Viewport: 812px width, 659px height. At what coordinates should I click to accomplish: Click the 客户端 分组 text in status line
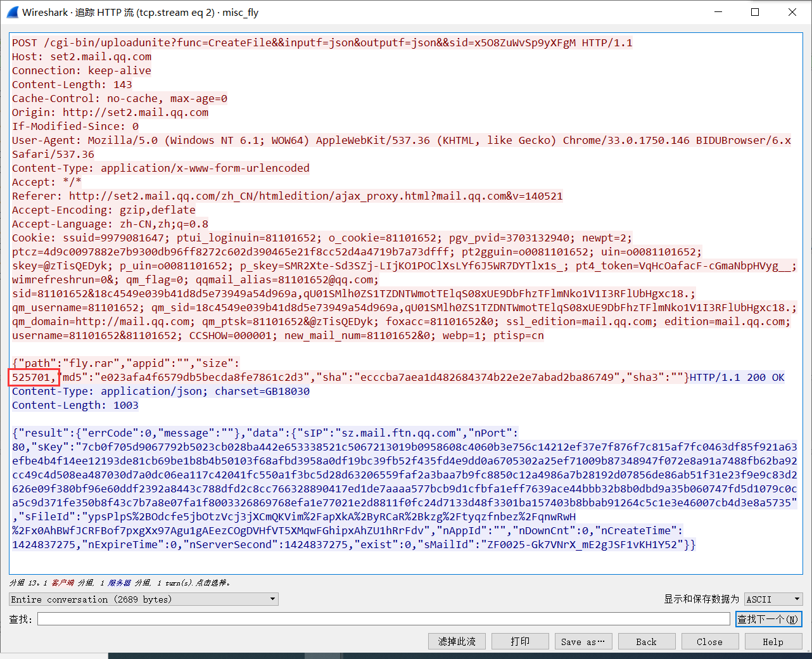pos(73,582)
